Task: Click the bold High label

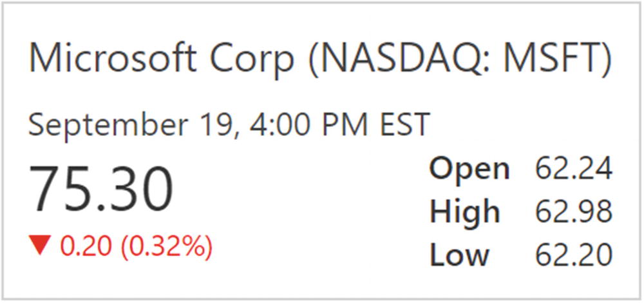Action: click(465, 212)
